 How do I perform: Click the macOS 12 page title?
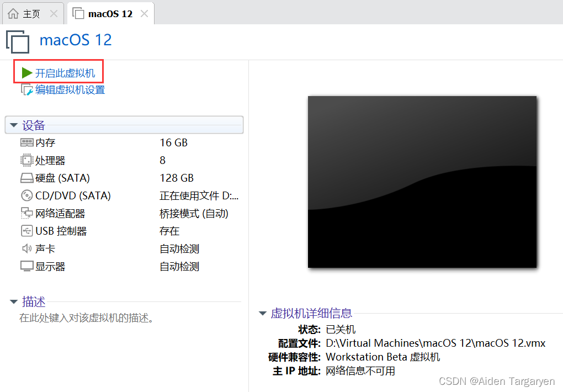[76, 40]
